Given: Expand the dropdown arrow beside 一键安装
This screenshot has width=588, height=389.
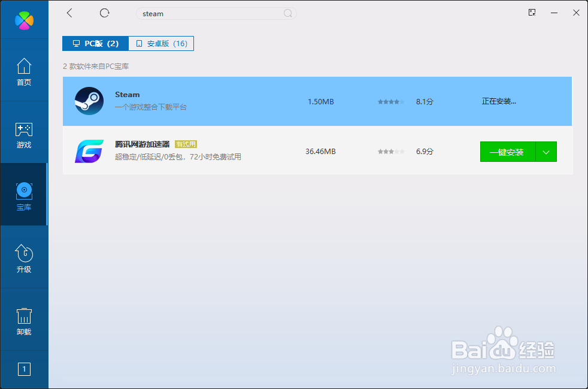Looking at the screenshot, I should pos(546,152).
